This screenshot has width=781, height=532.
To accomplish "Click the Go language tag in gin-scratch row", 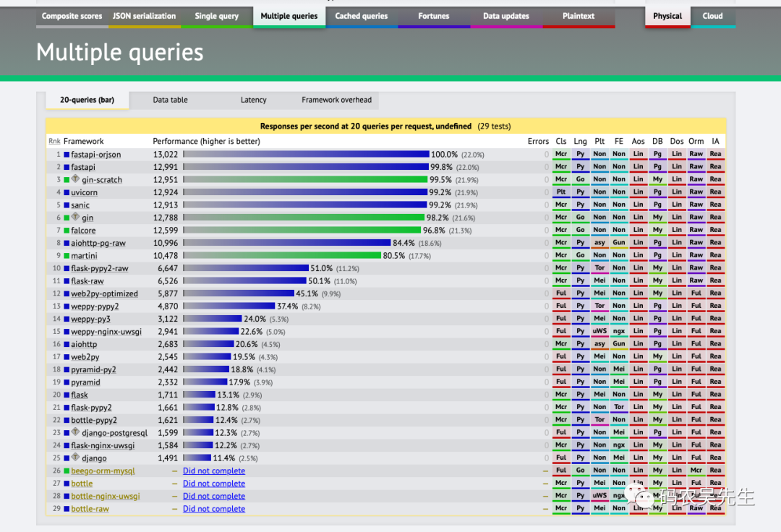I will (580, 180).
